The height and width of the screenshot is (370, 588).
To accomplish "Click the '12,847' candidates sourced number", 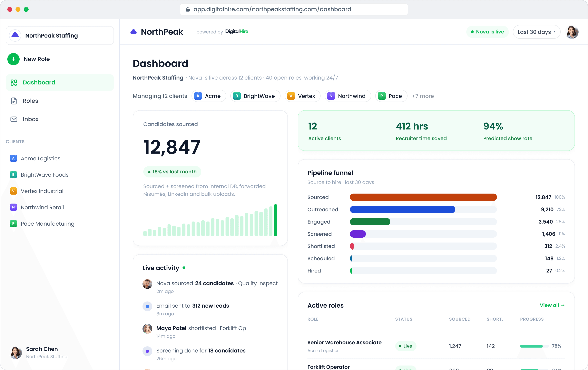I will pyautogui.click(x=172, y=147).
